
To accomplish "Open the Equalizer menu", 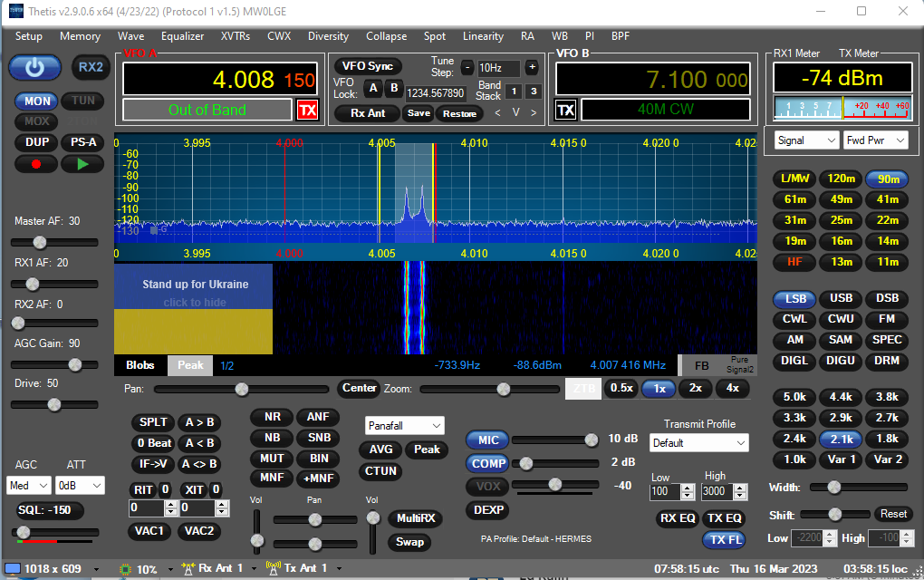I will click(x=182, y=36).
